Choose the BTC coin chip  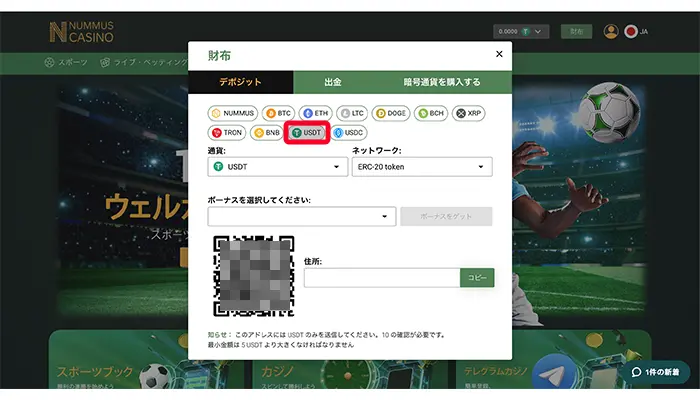coord(279,114)
